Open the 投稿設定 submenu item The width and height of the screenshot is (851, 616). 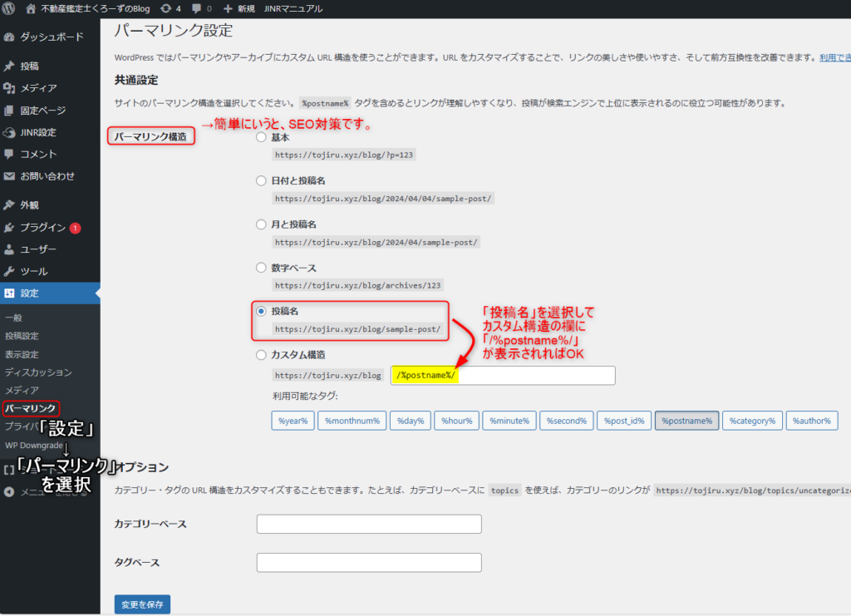point(22,337)
